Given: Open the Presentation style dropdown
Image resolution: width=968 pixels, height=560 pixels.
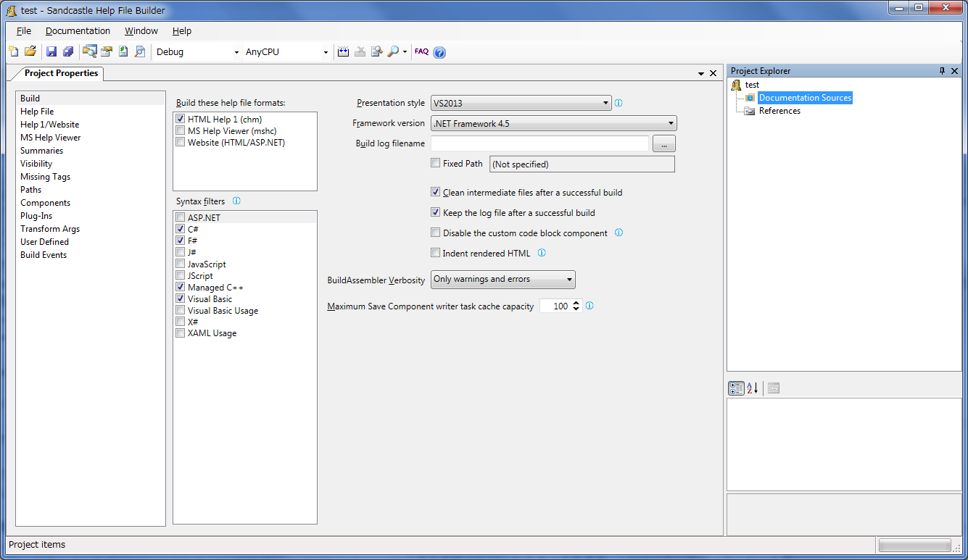Looking at the screenshot, I should pyautogui.click(x=521, y=104).
